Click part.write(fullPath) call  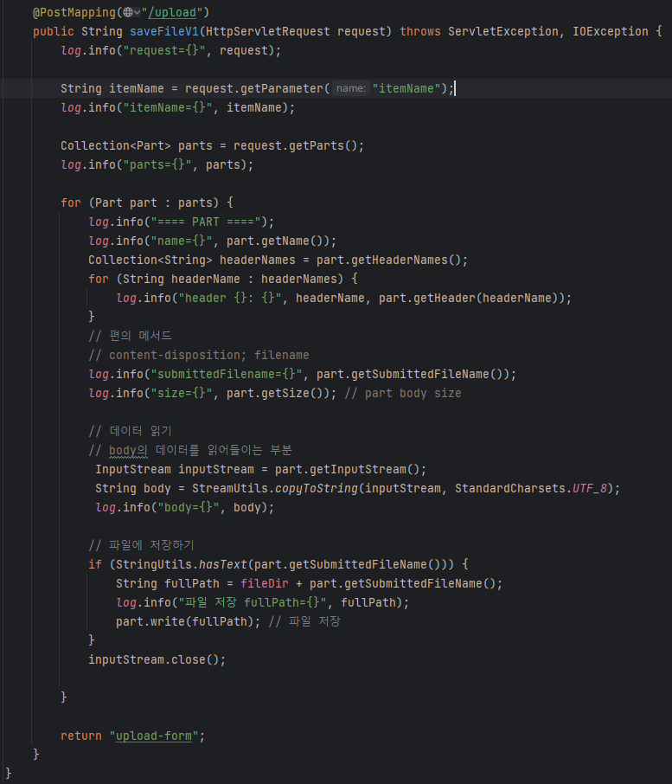[x=185, y=621]
